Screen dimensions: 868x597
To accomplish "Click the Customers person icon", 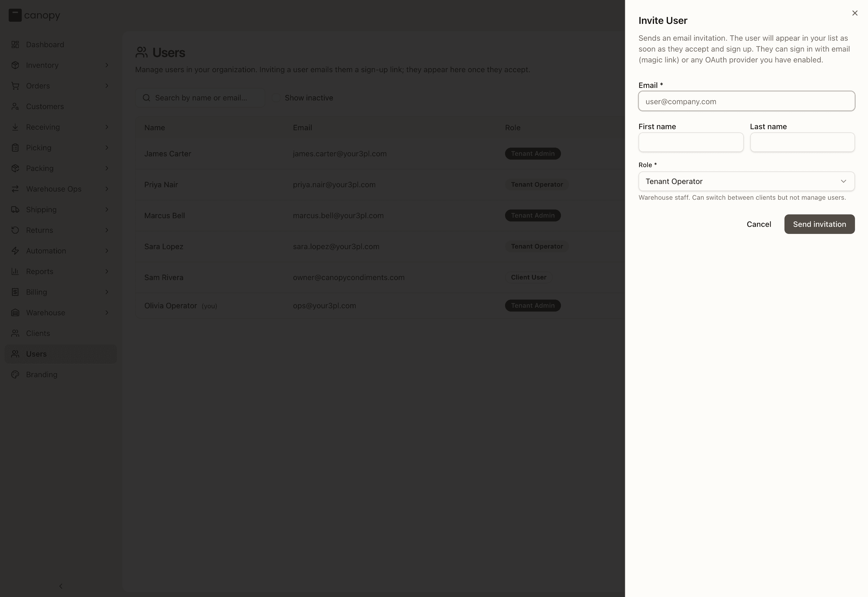I will click(15, 107).
